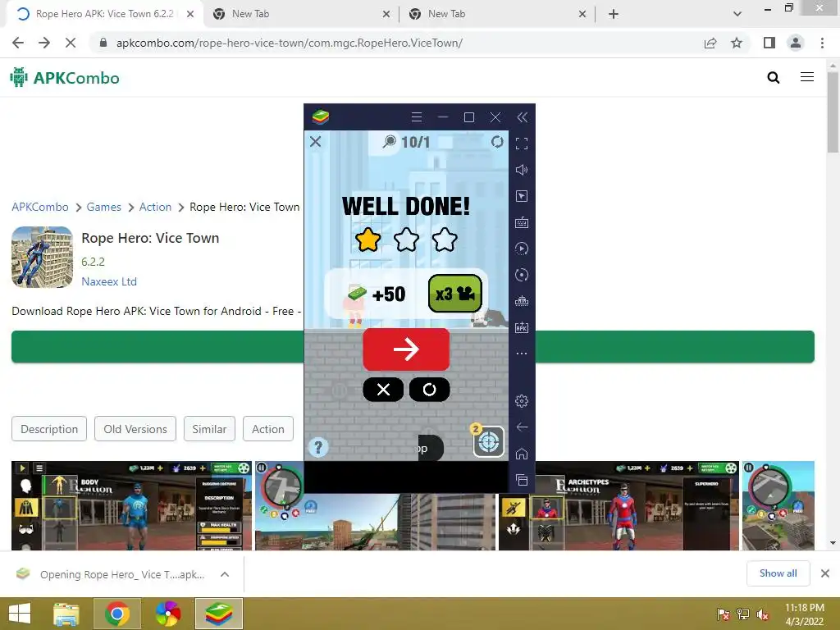Click the BlueStacks logo icon

pos(321,116)
